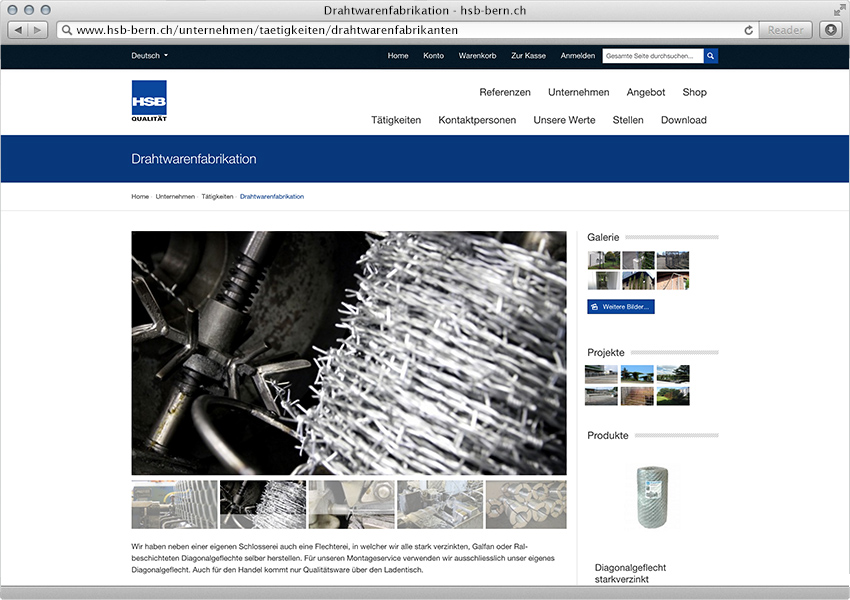This screenshot has width=850, height=600.
Task: Click the 'Weitere Bilder...' button
Action: (621, 307)
